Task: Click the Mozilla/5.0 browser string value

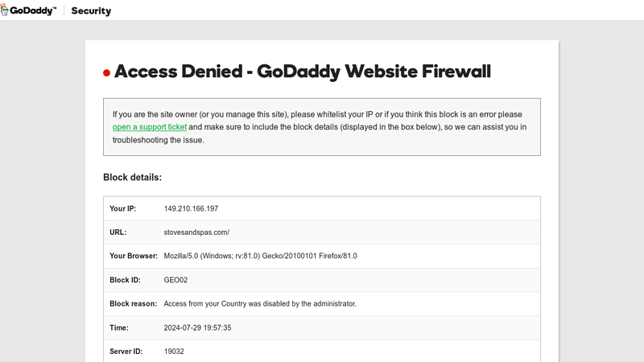Action: 260,256
